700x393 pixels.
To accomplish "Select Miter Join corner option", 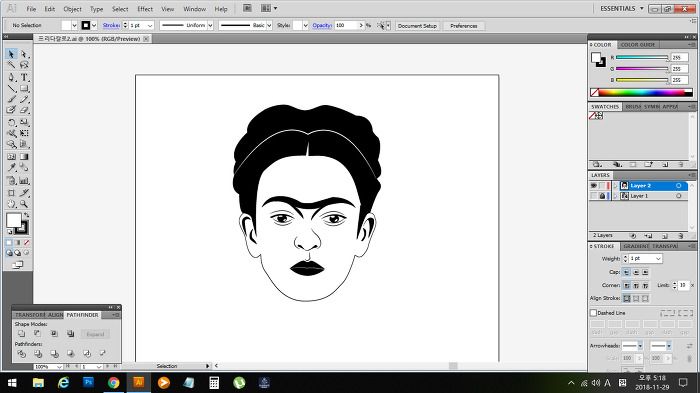I will pos(626,285).
